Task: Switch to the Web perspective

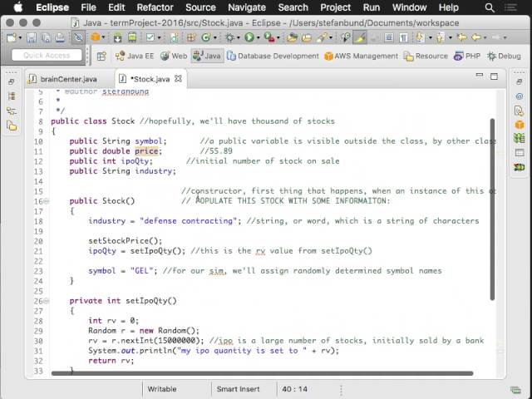Action: click(x=174, y=56)
